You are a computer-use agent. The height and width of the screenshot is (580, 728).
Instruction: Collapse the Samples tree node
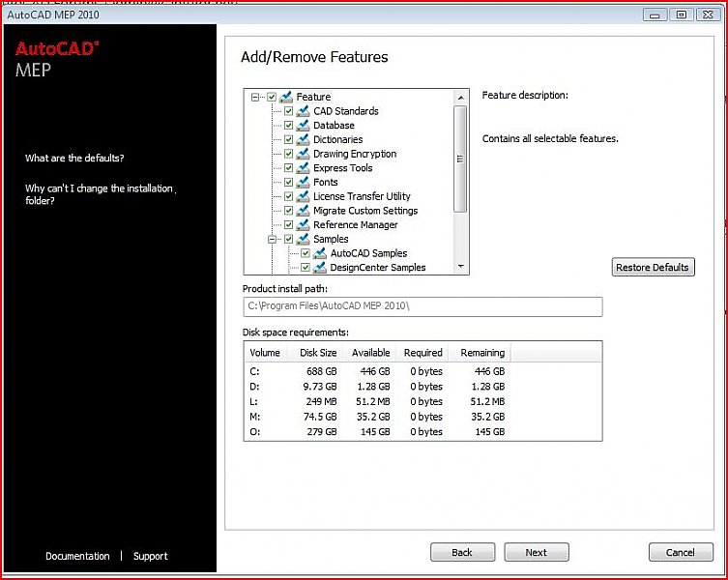point(272,239)
